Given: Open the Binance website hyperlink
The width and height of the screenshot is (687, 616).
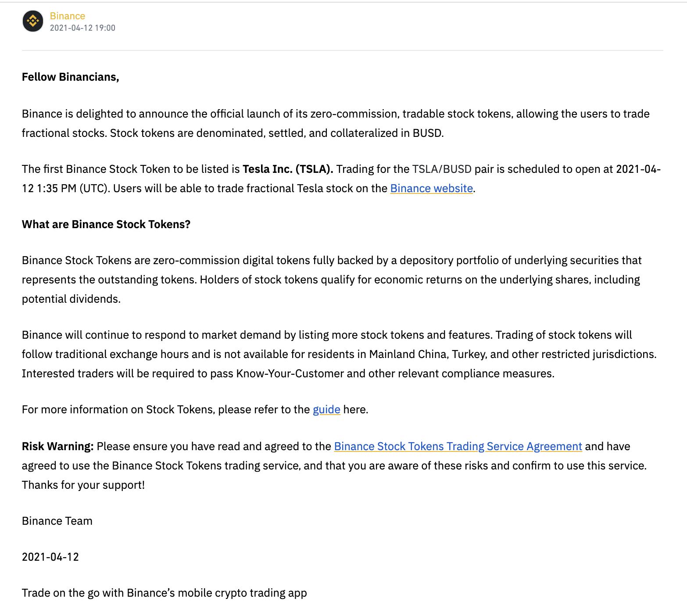Looking at the screenshot, I should 431,188.
